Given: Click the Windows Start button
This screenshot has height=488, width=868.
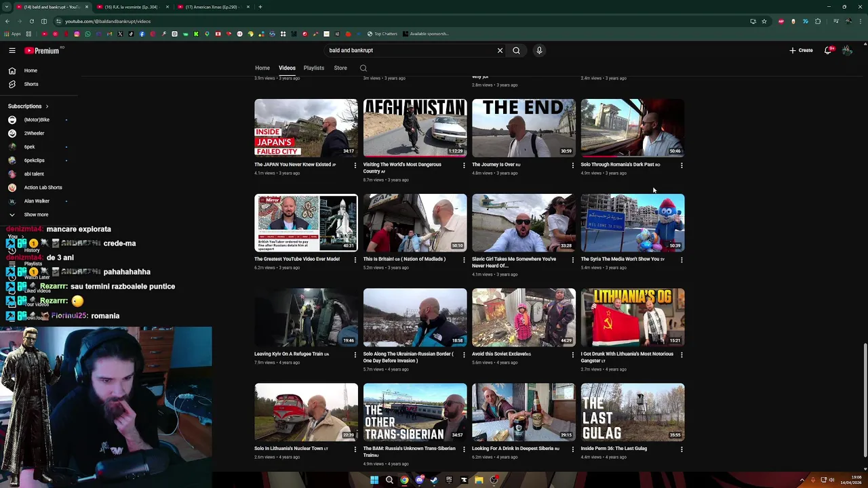Looking at the screenshot, I should pos(374,480).
